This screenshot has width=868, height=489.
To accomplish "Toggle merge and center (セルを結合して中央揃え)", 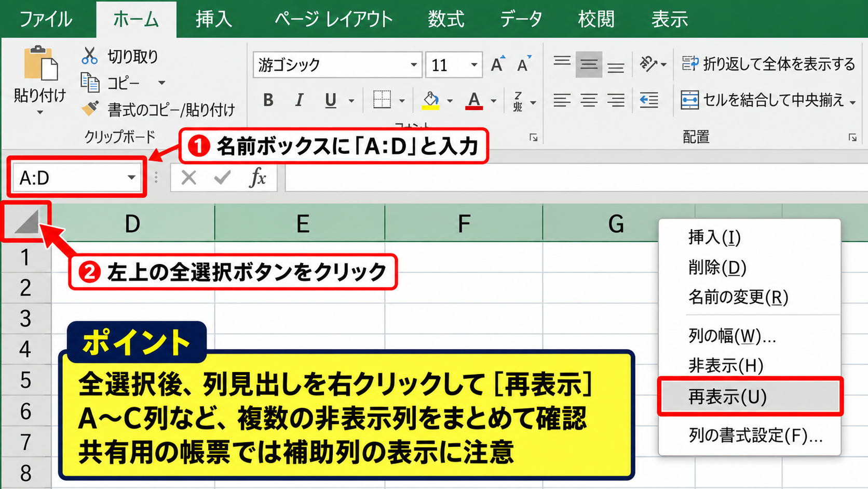I will [x=763, y=100].
